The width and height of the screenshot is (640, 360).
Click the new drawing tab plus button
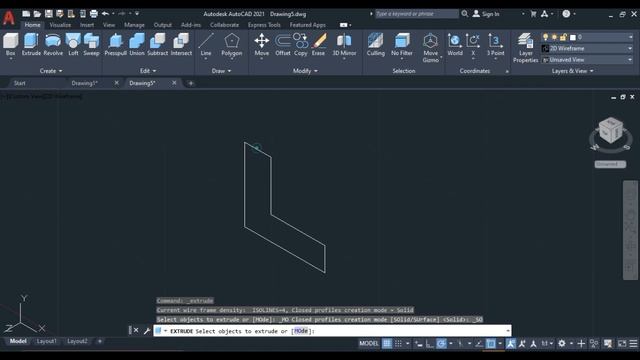click(191, 83)
